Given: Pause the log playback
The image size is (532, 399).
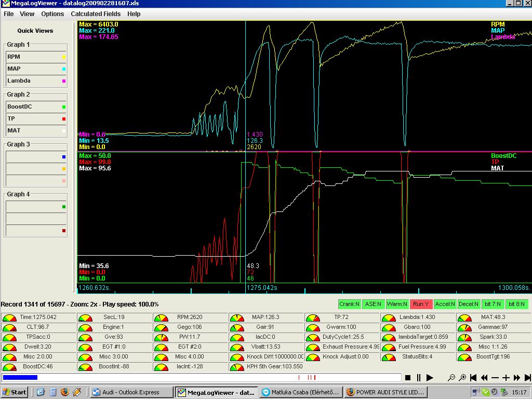Looking at the screenshot, I should click(419, 378).
